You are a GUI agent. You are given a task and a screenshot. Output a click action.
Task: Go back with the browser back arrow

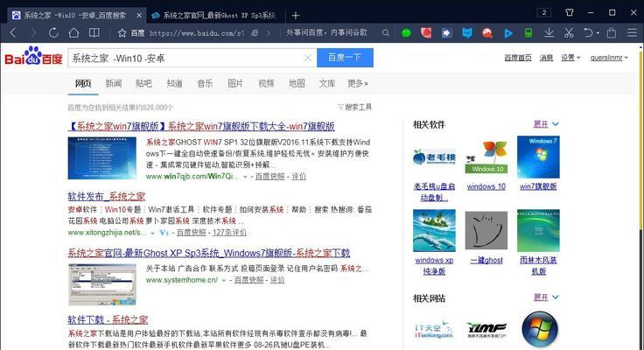click(13, 33)
